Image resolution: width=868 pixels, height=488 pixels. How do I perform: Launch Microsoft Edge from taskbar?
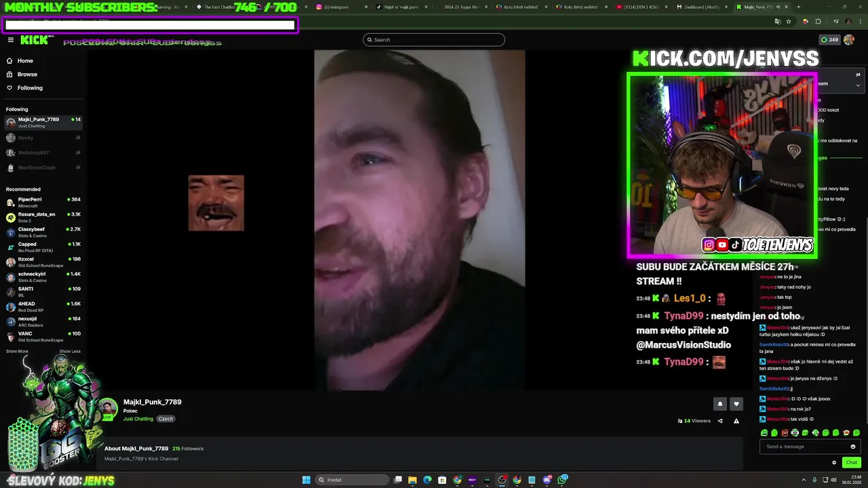pos(427,480)
